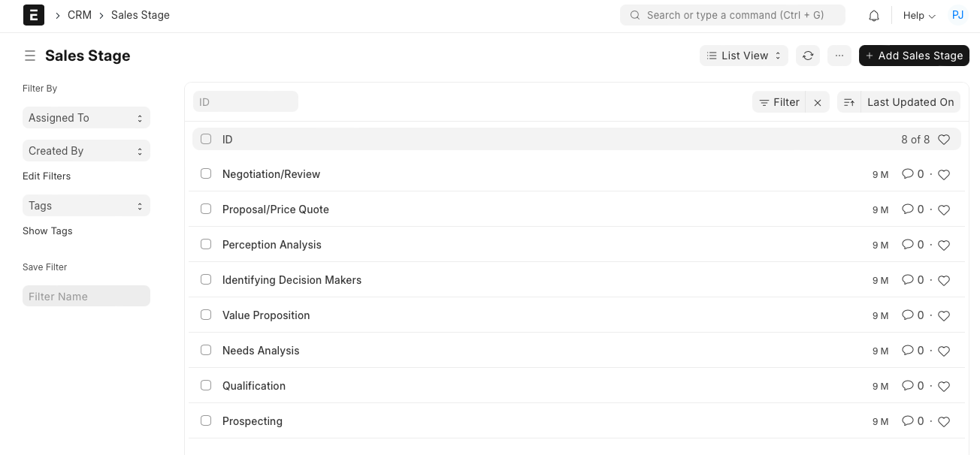This screenshot has height=455, width=980.
Task: Click the sort direction icon beside Last Updated On
Action: pyautogui.click(x=848, y=101)
